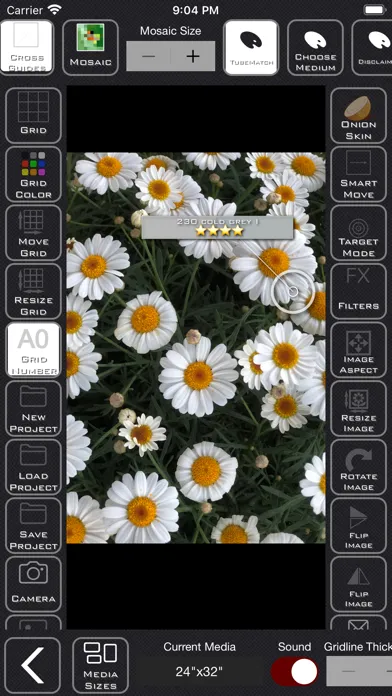Toggle the TubeMatch palette button

point(251,47)
